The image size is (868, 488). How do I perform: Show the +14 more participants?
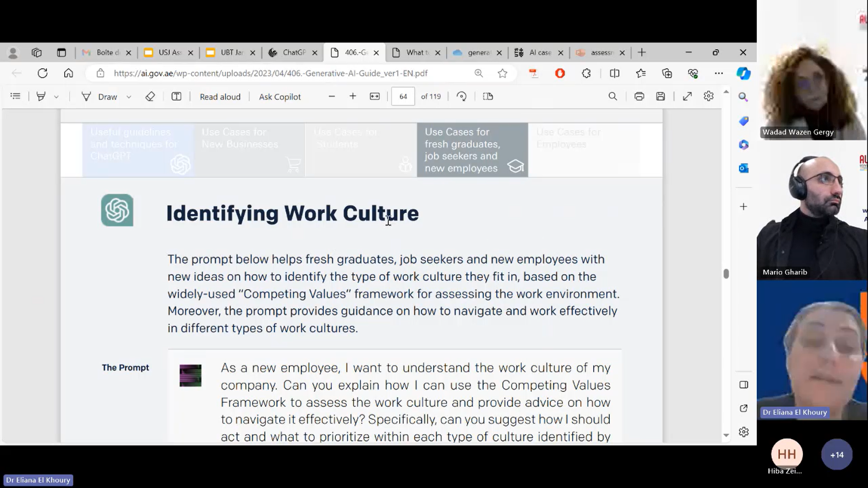coord(837,455)
